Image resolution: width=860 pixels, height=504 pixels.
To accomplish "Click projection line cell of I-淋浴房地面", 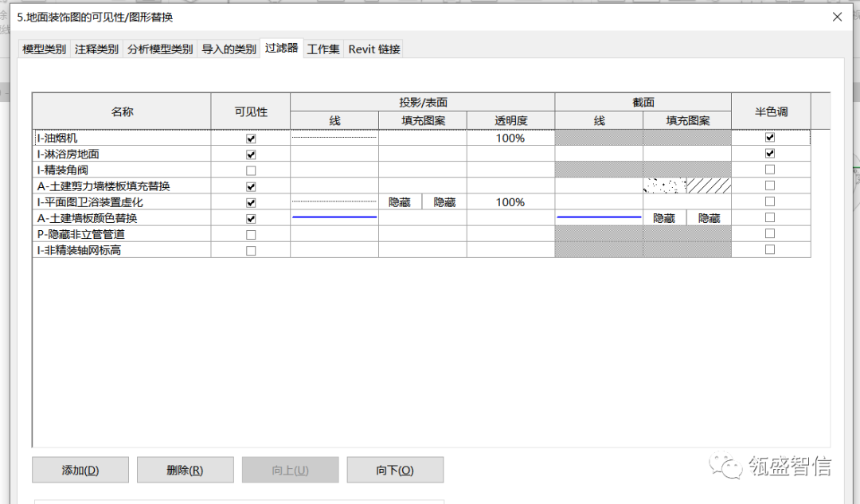I will (x=334, y=154).
